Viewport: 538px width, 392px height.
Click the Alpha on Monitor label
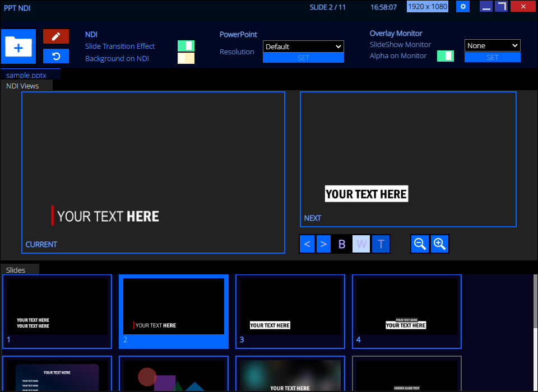(398, 55)
